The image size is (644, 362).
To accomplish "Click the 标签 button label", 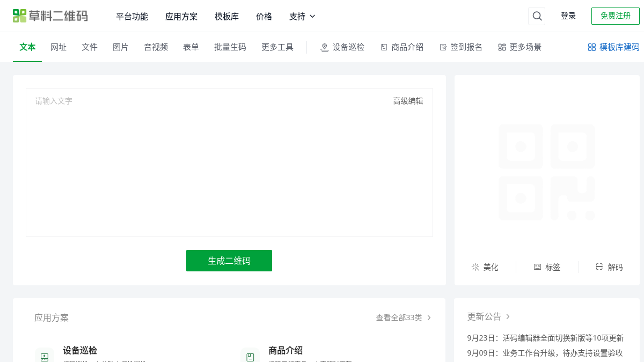I will pos(553,267).
